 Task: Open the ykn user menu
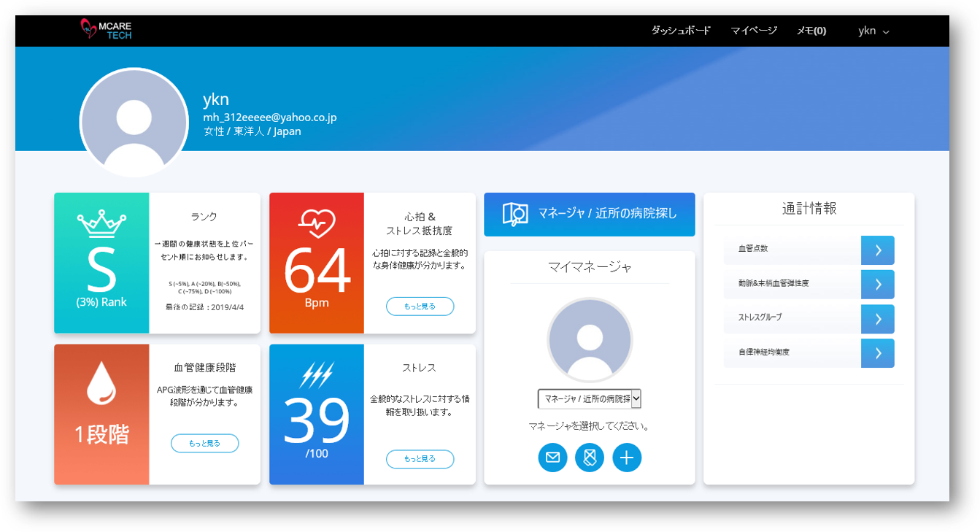click(873, 31)
